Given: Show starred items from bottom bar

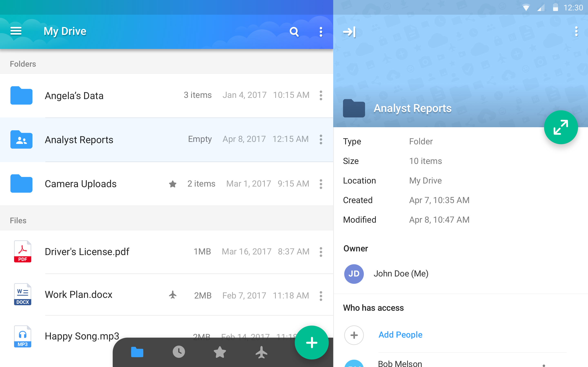Looking at the screenshot, I should (x=220, y=352).
